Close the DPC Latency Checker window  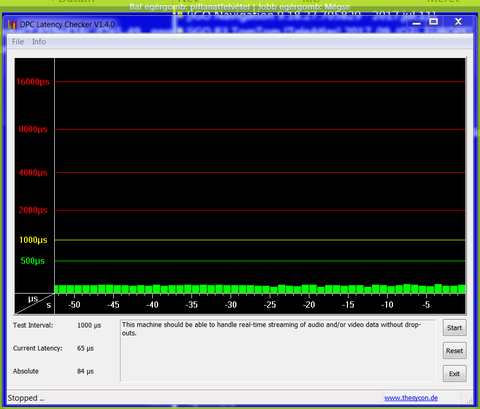pyautogui.click(x=459, y=22)
